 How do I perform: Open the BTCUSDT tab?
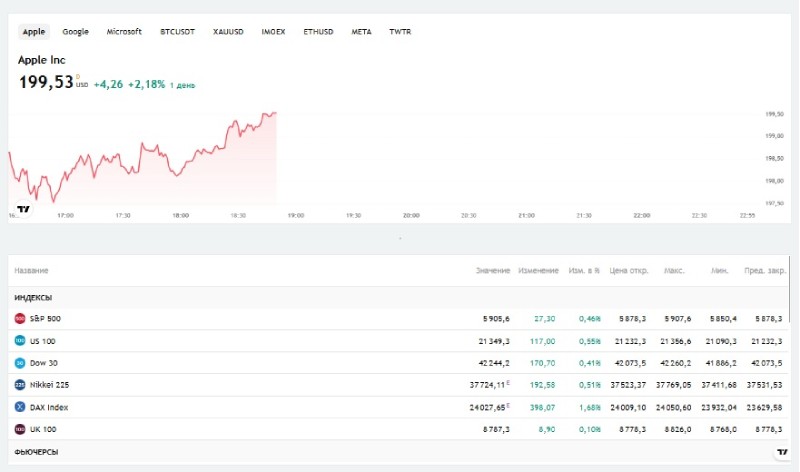click(x=178, y=32)
